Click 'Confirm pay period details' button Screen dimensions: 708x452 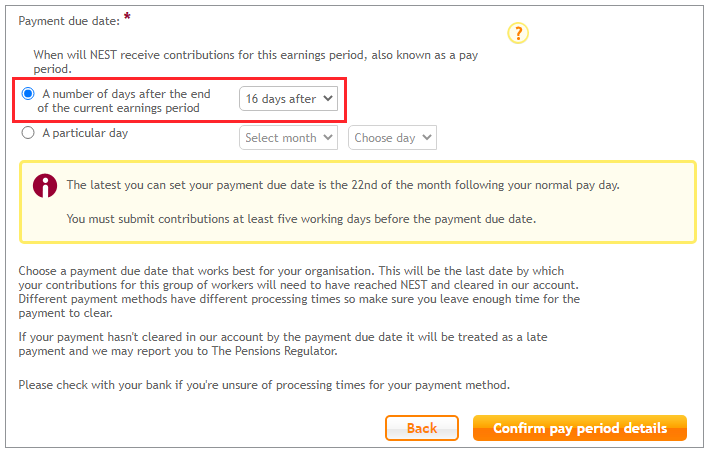tap(580, 428)
